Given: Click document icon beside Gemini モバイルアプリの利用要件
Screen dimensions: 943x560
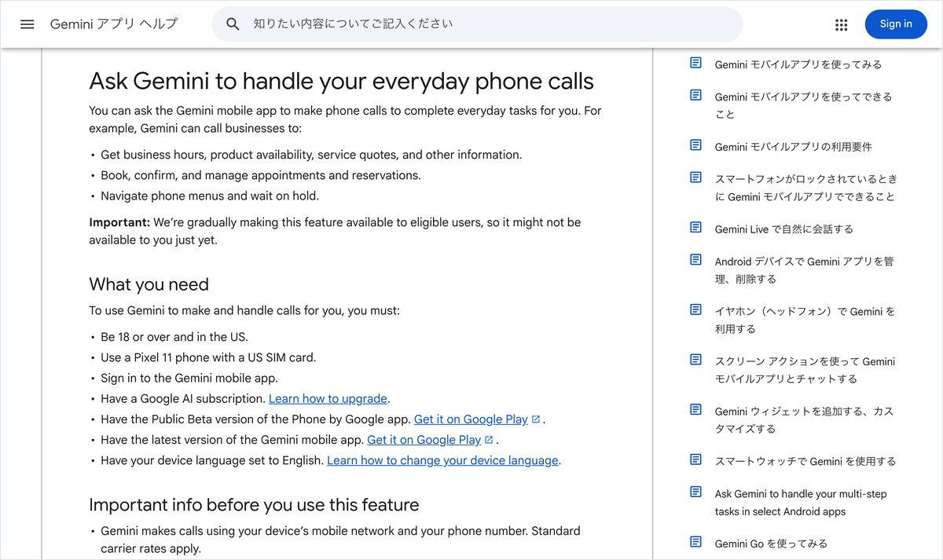Looking at the screenshot, I should 695,145.
